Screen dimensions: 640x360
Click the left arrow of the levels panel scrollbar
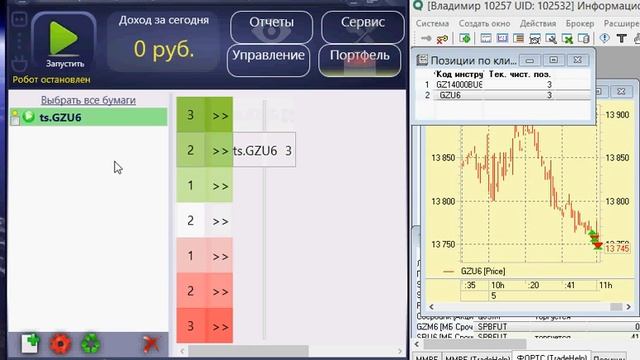(x=182, y=351)
